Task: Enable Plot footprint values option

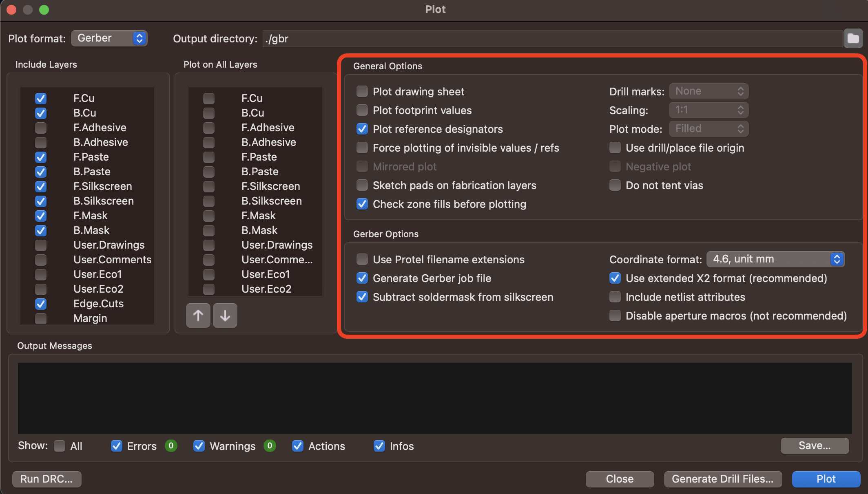Action: (362, 110)
